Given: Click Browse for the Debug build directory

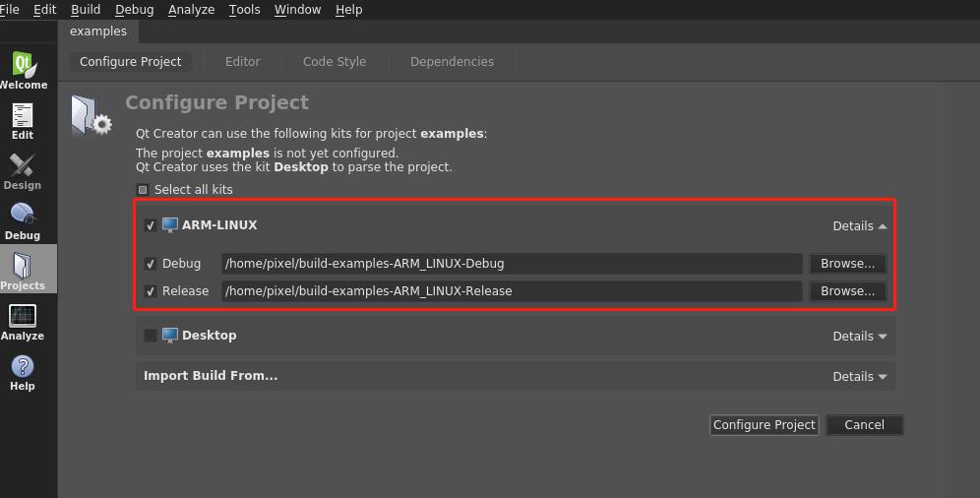Looking at the screenshot, I should tap(847, 264).
